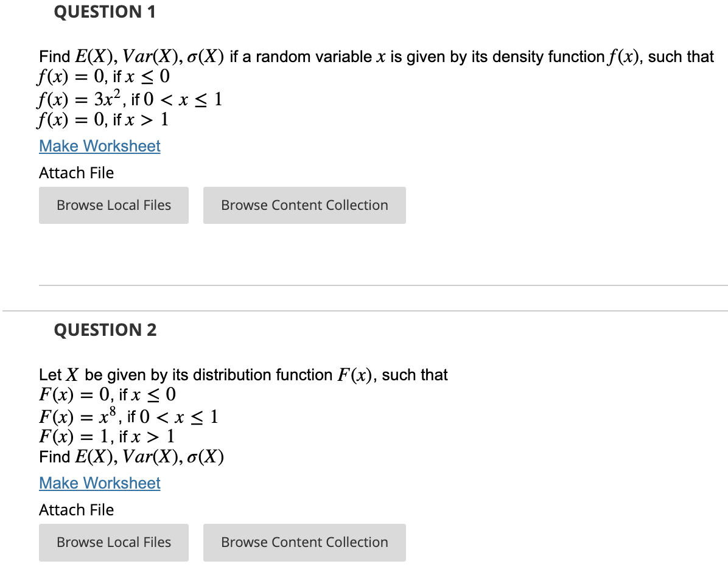
Task: Open the worksheet maker for the density function problem
Action: point(99,146)
